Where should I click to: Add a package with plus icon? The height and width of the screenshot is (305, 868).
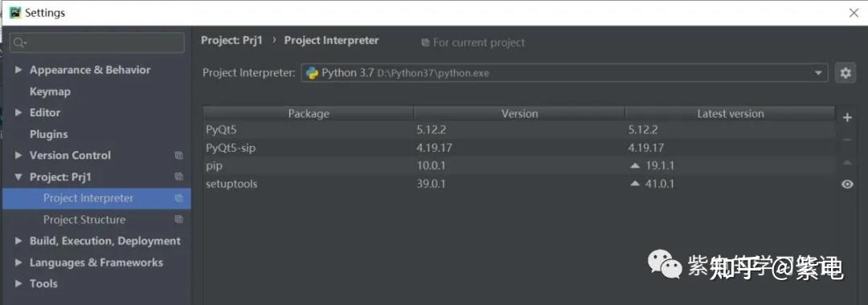(847, 118)
